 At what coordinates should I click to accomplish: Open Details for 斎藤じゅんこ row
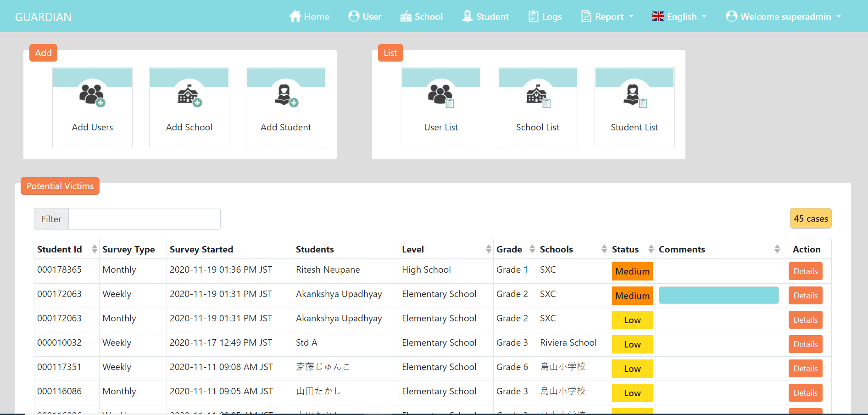click(806, 369)
